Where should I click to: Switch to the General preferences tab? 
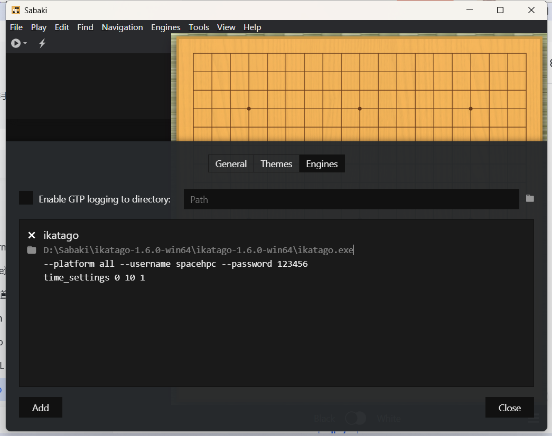point(231,164)
